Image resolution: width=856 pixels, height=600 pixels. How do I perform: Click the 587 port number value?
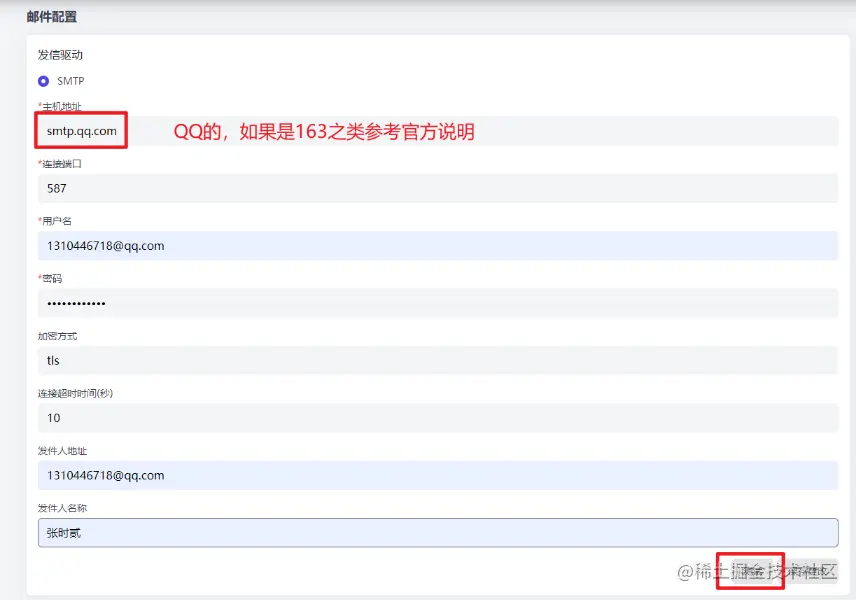click(55, 188)
